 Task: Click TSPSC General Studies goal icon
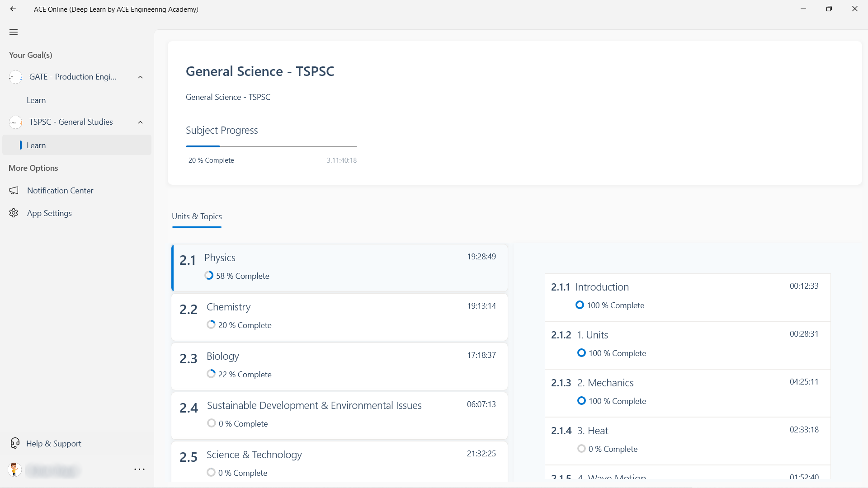pos(16,122)
